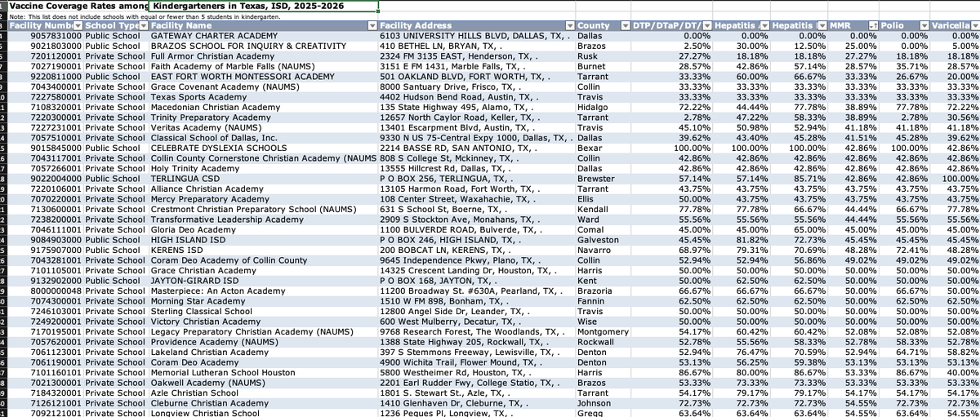Select the Rockwall county cell
Viewport: 980px width, 417px height.
603,341
